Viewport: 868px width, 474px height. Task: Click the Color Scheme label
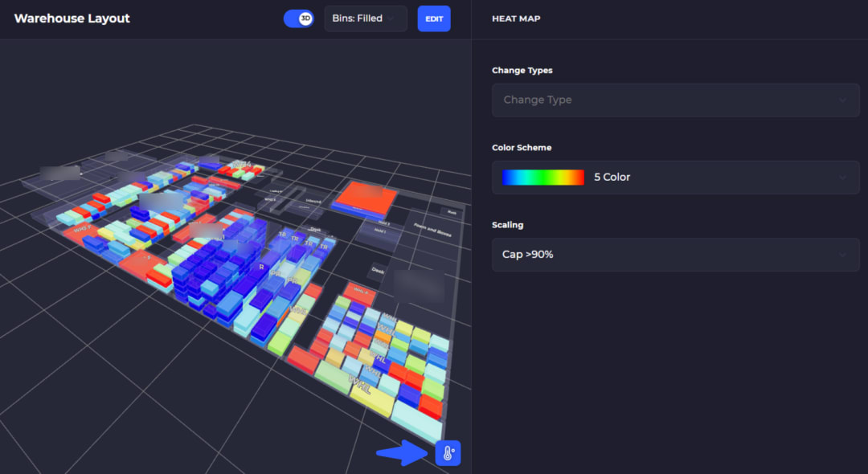tap(522, 148)
